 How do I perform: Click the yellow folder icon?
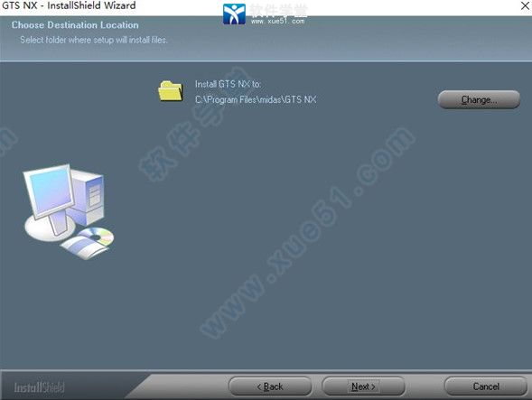[171, 91]
